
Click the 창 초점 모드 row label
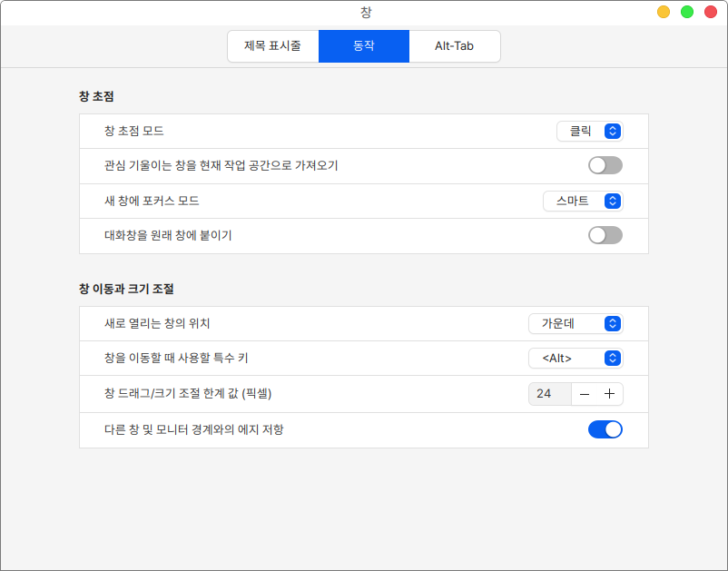coord(134,132)
